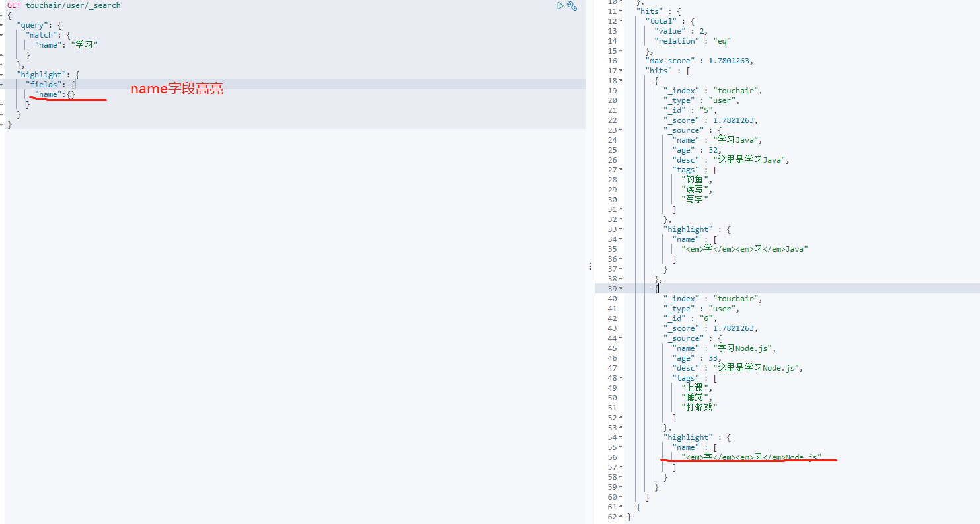Collapse the "highlight" fold arrow at line 33
The image size is (980, 524).
[x=621, y=229]
